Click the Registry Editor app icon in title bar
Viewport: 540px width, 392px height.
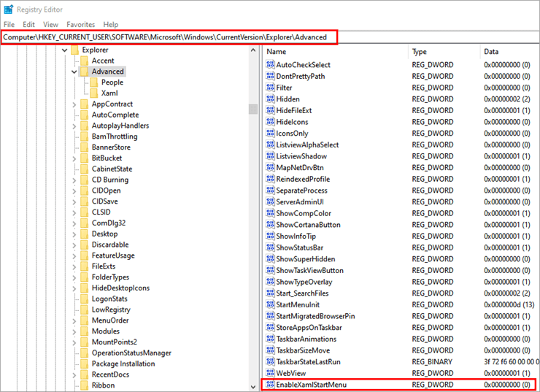(8, 9)
